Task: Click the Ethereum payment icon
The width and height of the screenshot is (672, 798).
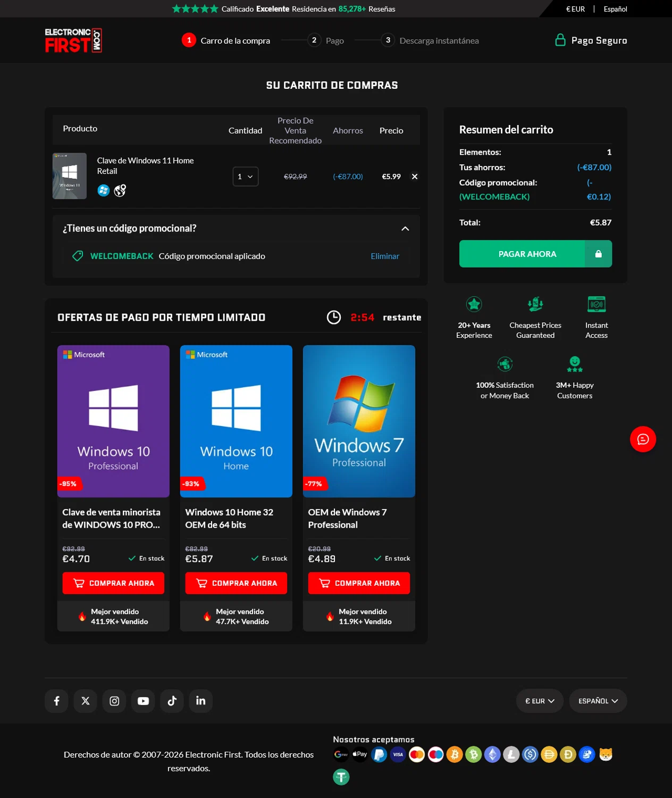Action: coord(492,754)
